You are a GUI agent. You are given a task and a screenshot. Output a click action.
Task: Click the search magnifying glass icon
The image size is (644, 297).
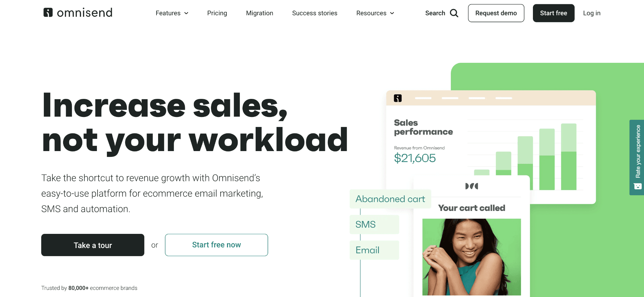pyautogui.click(x=454, y=13)
